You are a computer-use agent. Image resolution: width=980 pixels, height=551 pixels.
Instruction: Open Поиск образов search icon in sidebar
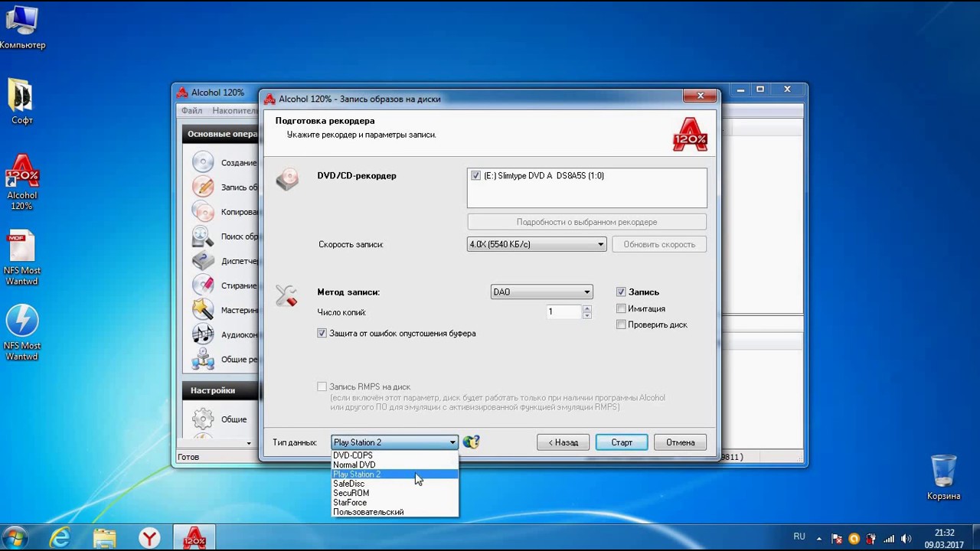[203, 236]
